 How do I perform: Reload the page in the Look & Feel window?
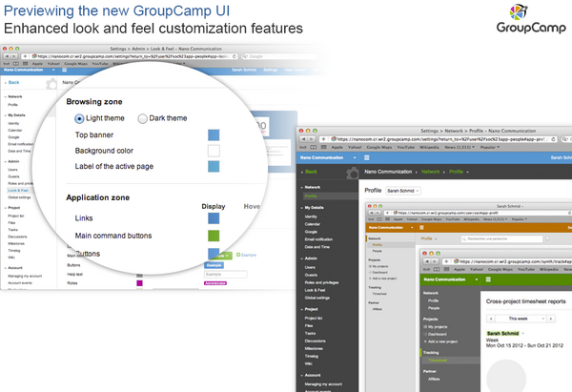[x=235, y=56]
